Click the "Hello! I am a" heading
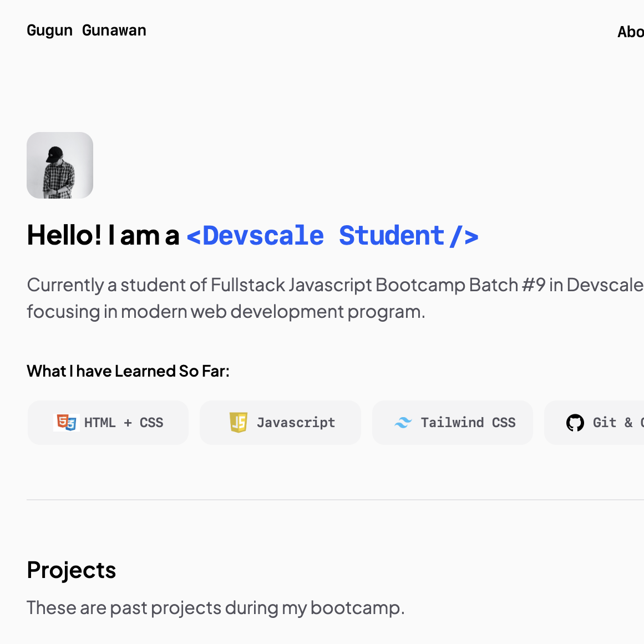Screen dimensions: 644x644 103,235
